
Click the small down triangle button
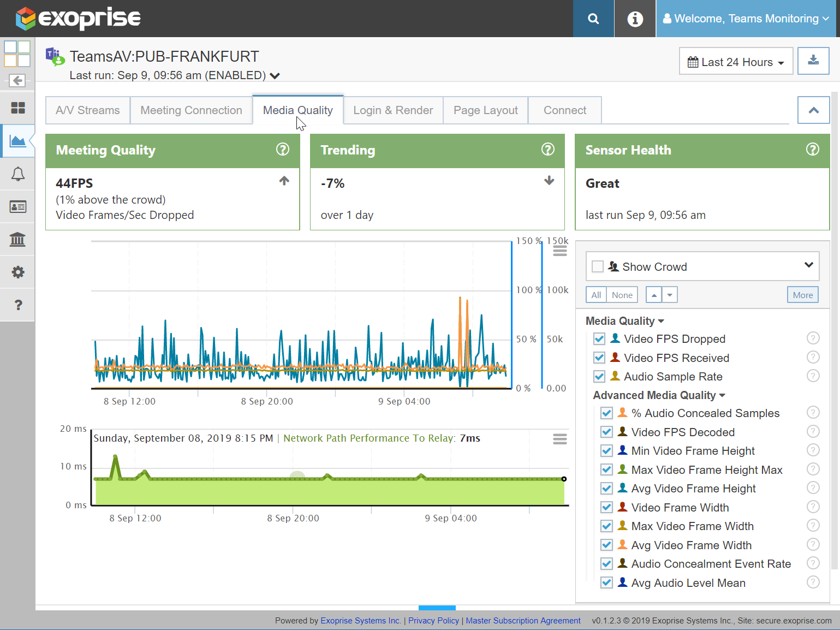pyautogui.click(x=670, y=295)
